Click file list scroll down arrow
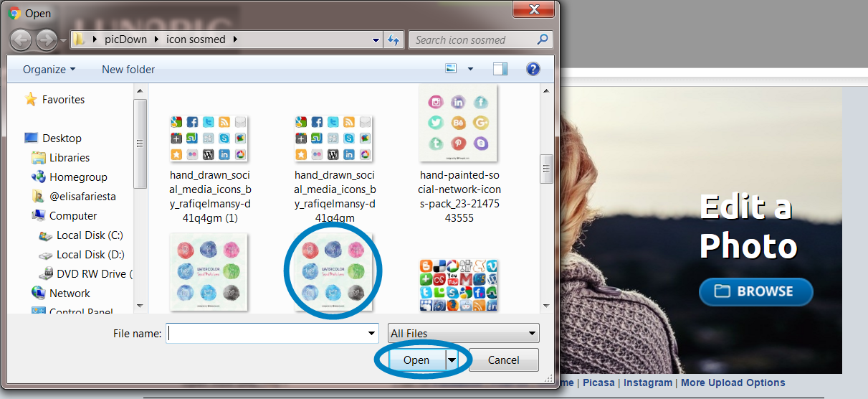Image resolution: width=868 pixels, height=399 pixels. pyautogui.click(x=547, y=305)
